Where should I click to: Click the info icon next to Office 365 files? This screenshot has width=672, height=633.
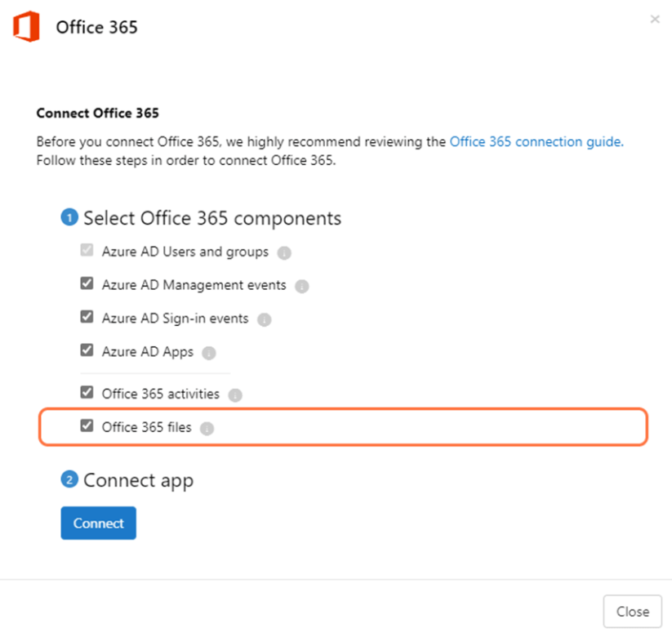coord(207,428)
